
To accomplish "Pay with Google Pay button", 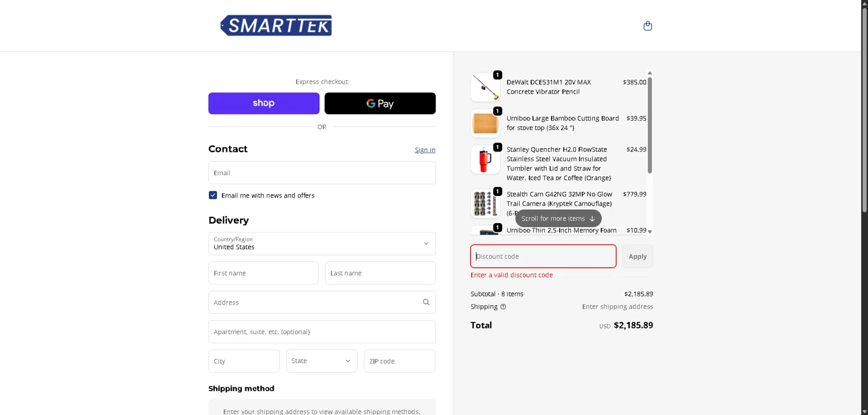I will (380, 103).
